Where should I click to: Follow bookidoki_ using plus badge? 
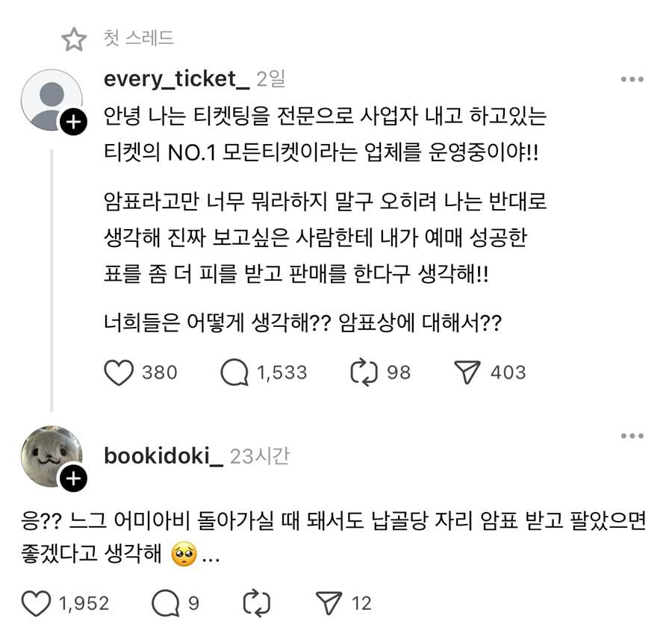coord(72,480)
